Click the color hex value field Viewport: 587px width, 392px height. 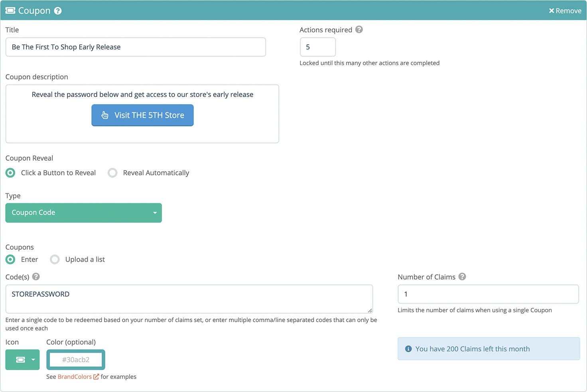(75, 359)
